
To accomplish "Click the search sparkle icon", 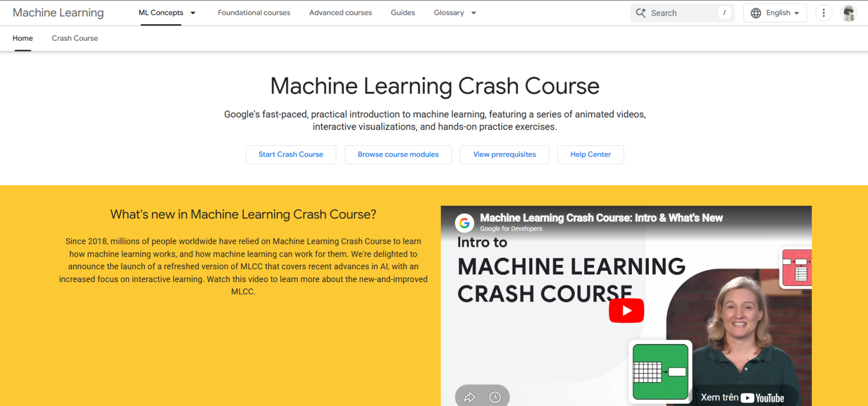I will click(640, 12).
